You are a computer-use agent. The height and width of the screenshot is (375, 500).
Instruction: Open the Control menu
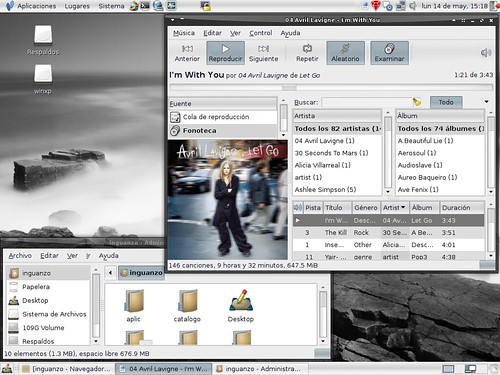pos(261,33)
